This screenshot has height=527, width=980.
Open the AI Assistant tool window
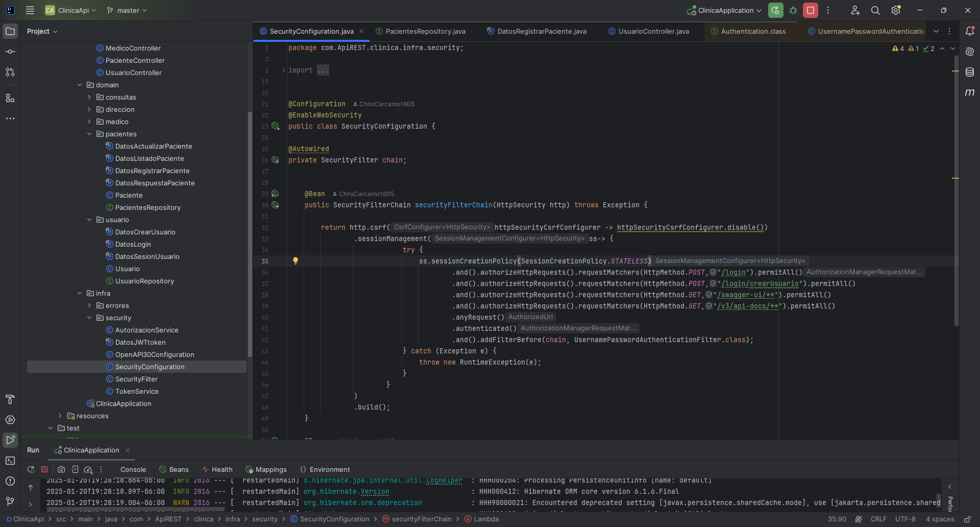(970, 52)
